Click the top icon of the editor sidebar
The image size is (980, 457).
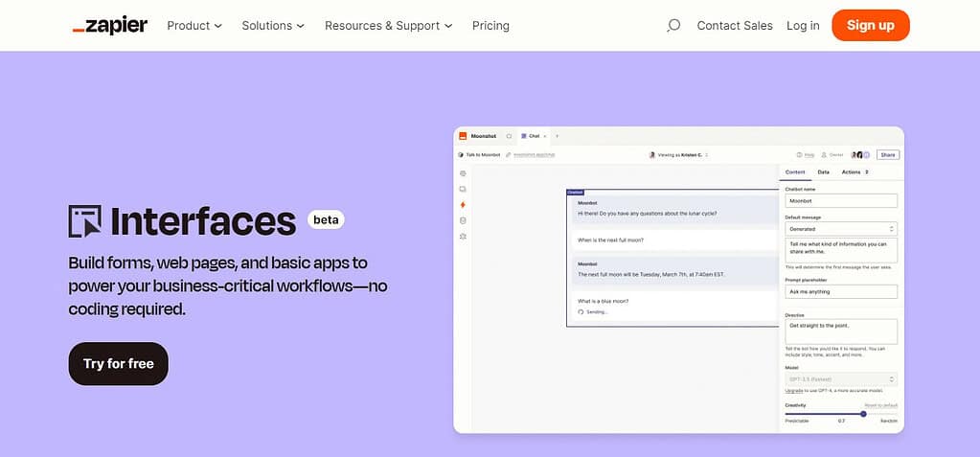tap(463, 173)
